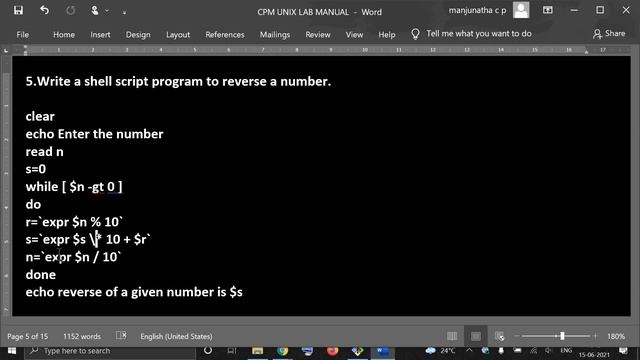Show word count from '1152 words'

(x=82, y=336)
